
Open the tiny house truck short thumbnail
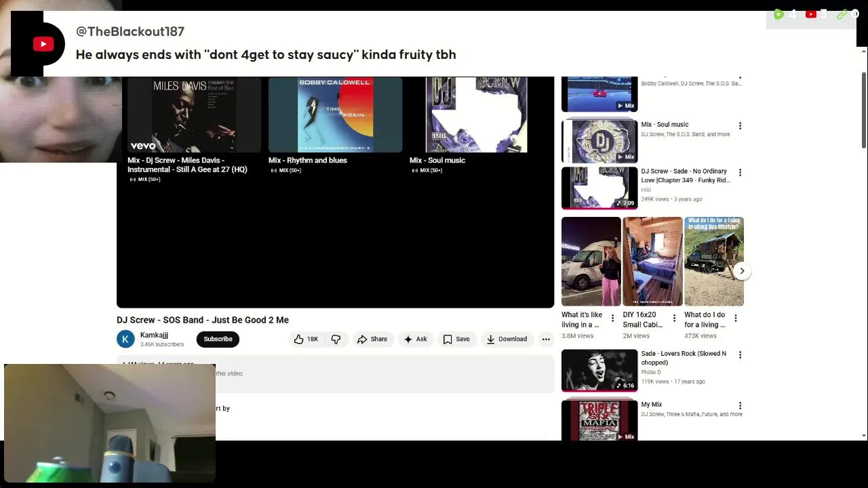tap(714, 262)
